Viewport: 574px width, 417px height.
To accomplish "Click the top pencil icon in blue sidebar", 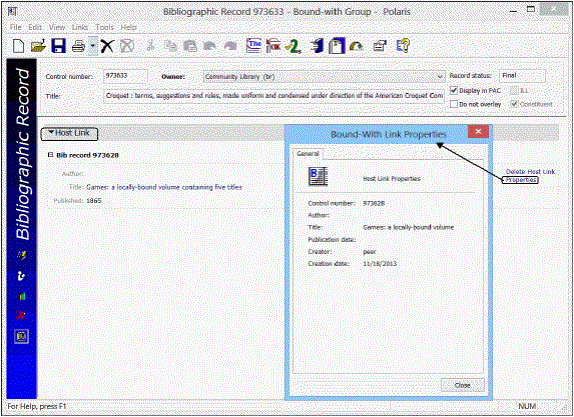I will [x=22, y=255].
